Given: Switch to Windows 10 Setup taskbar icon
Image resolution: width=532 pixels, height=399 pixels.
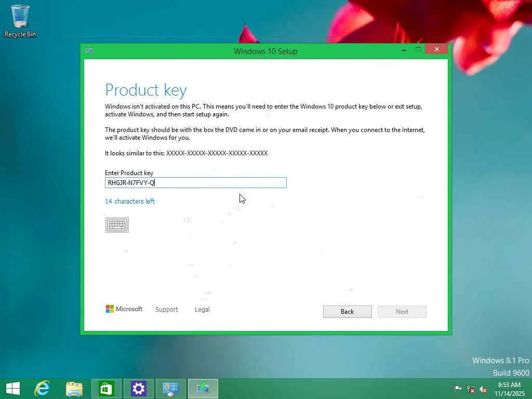Looking at the screenshot, I should (x=203, y=389).
